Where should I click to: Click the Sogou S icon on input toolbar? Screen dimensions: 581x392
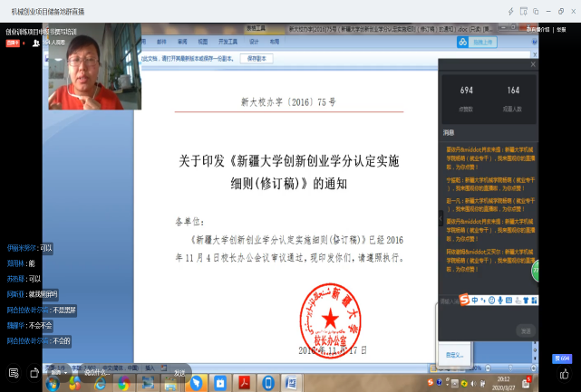pyautogui.click(x=464, y=300)
